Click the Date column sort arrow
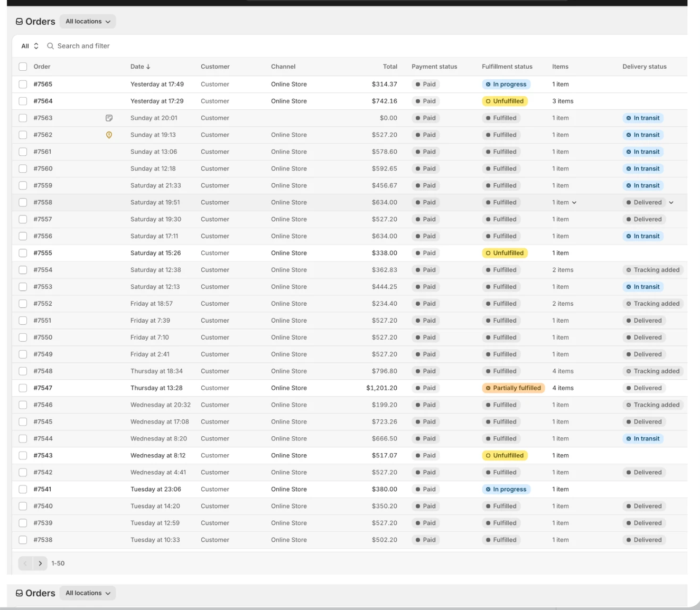 (148, 67)
